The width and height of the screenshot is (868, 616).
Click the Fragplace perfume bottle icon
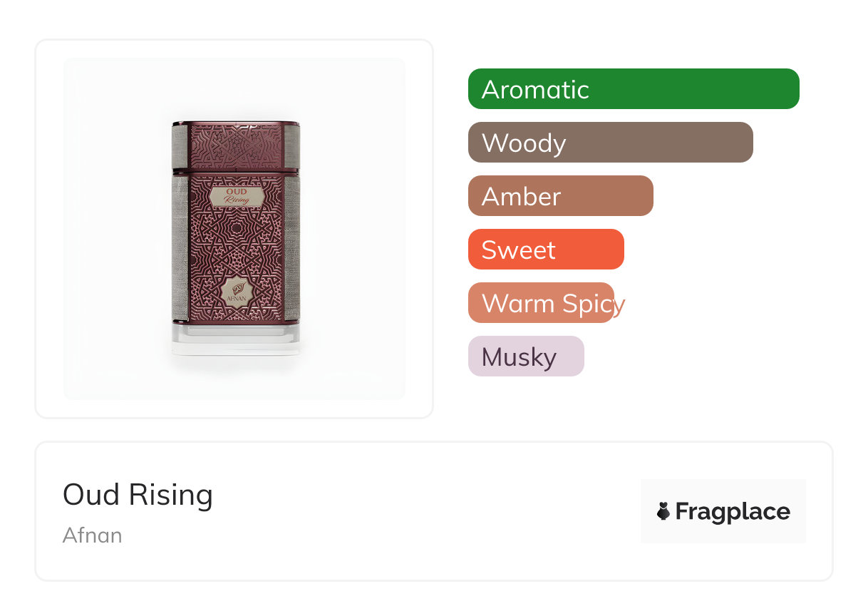pyautogui.click(x=663, y=511)
